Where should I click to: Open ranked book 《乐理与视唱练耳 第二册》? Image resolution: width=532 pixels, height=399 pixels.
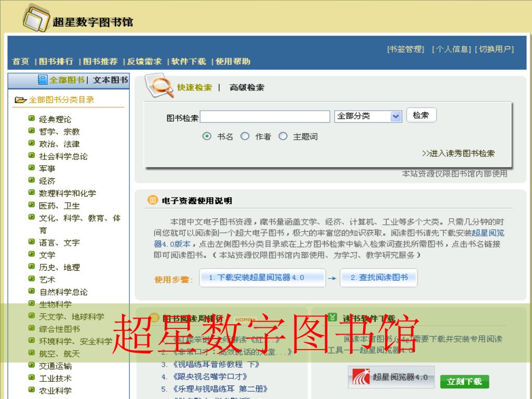tap(220, 389)
